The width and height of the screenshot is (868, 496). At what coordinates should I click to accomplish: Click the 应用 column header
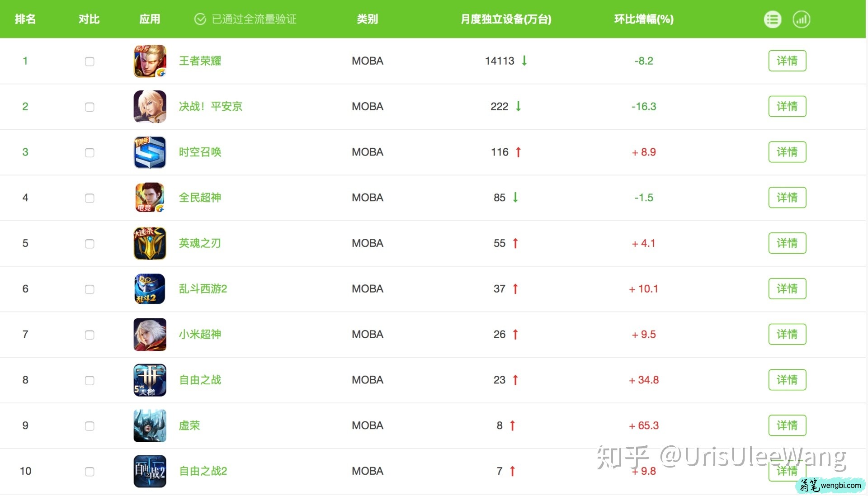click(x=150, y=19)
